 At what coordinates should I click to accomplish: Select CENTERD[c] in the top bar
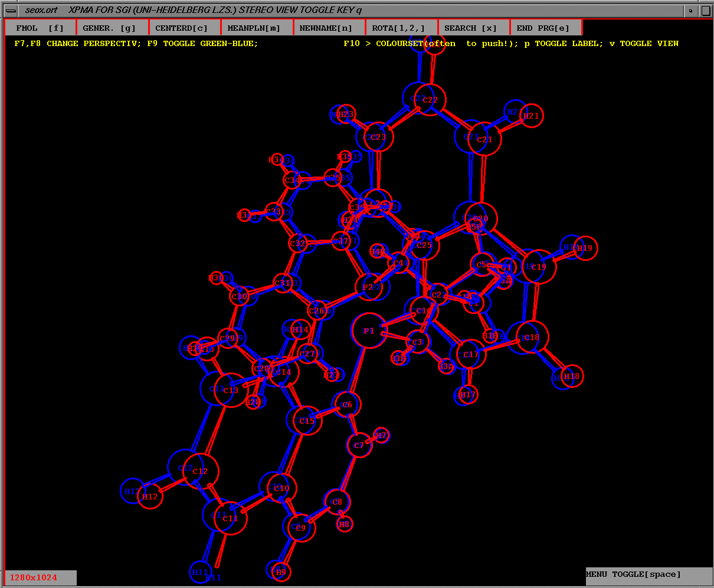click(x=184, y=28)
